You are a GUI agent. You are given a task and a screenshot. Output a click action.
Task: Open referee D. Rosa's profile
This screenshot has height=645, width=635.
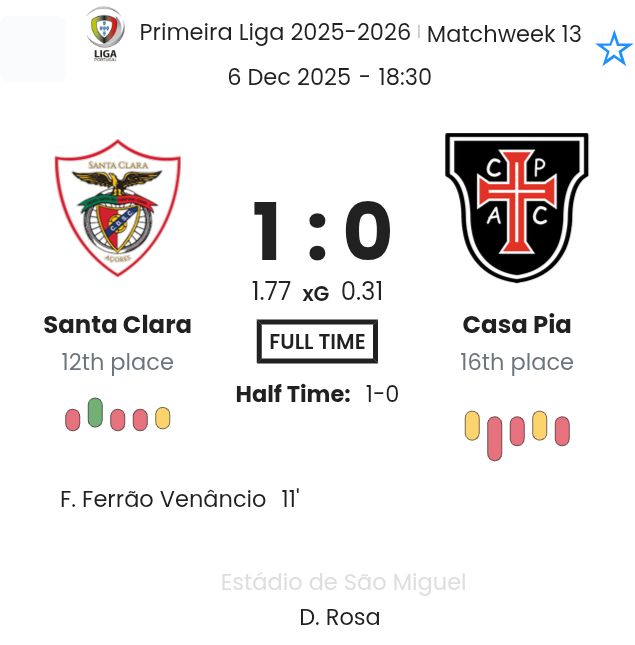pyautogui.click(x=340, y=617)
